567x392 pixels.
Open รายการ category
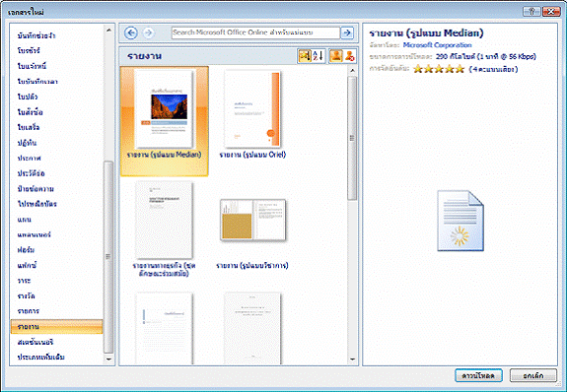29,311
